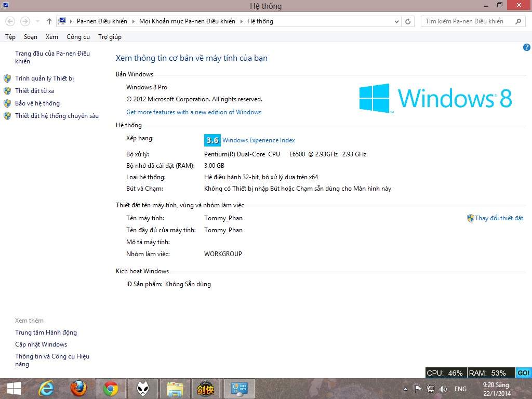
Task: Open the Start button on taskbar
Action: [x=14, y=389]
